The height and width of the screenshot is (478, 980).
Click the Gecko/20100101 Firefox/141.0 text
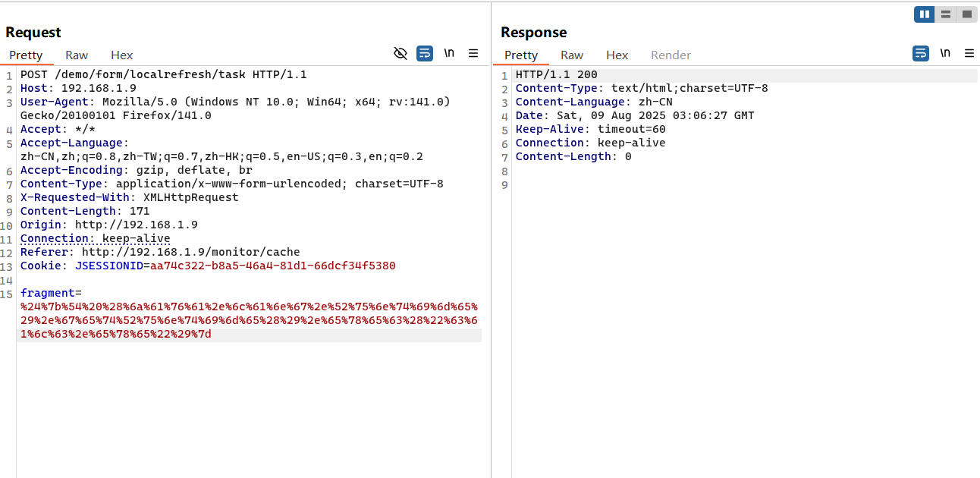tap(116, 115)
